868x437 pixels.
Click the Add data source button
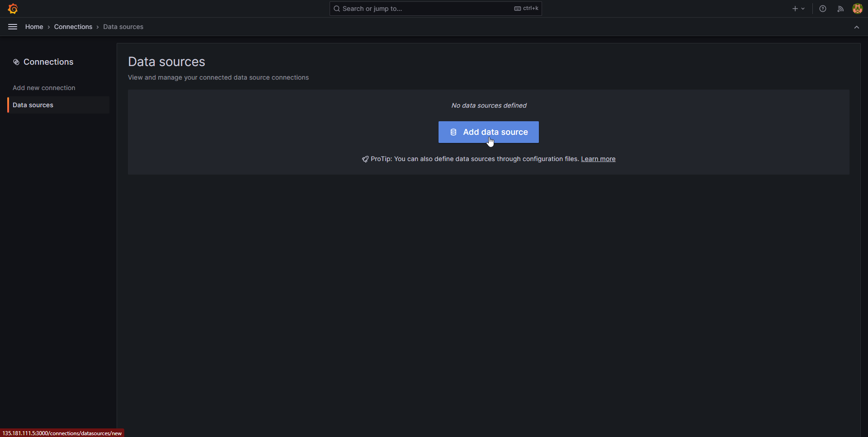(488, 132)
